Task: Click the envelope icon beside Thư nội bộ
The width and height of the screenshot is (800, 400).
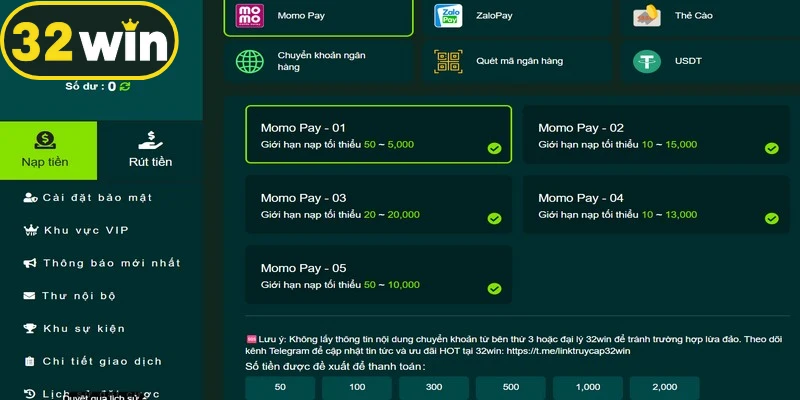Action: click(x=30, y=296)
